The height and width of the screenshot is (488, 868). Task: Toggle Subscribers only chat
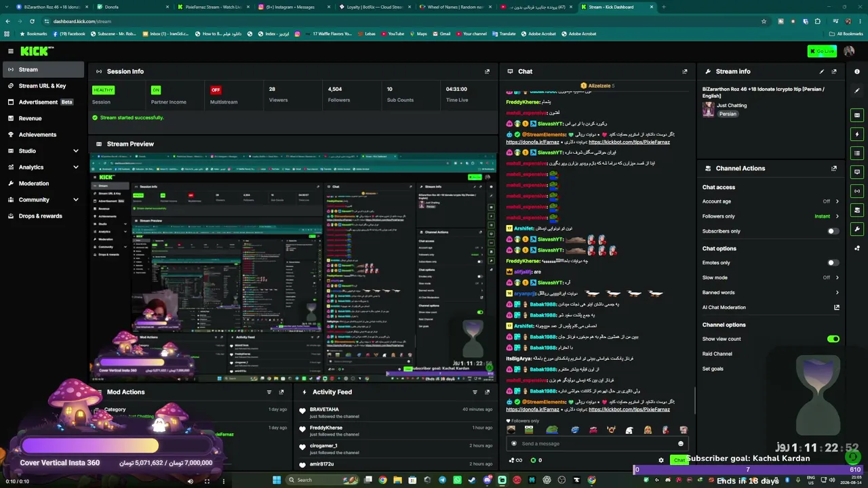(833, 231)
